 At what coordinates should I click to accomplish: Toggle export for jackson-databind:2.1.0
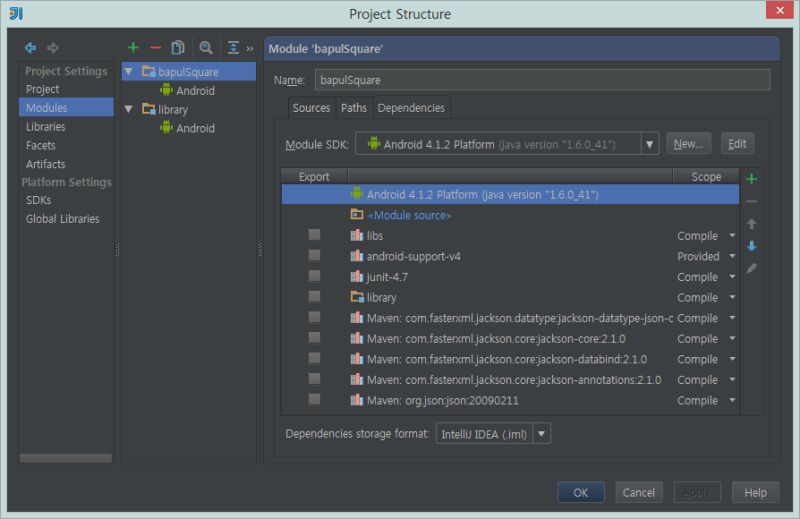tap(314, 358)
